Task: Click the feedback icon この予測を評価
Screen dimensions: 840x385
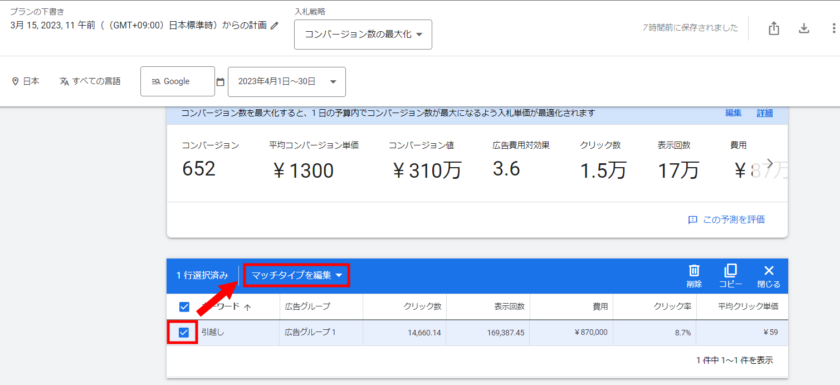Action: tap(692, 220)
